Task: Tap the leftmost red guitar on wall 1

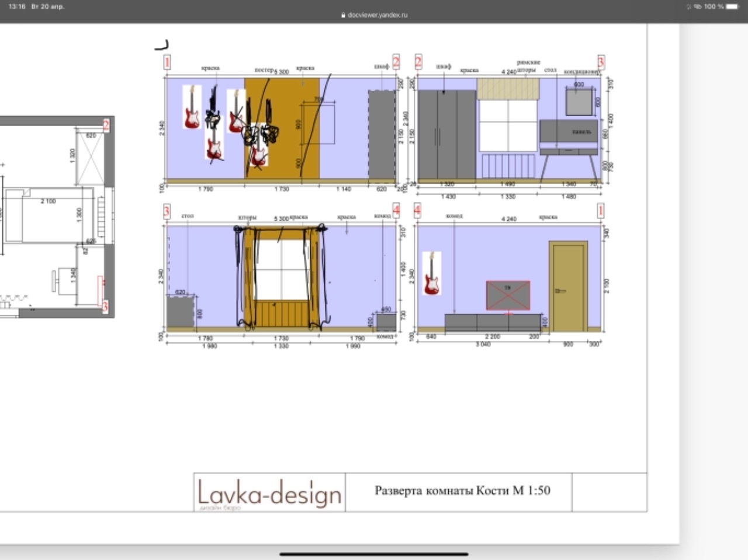Action: [x=192, y=107]
